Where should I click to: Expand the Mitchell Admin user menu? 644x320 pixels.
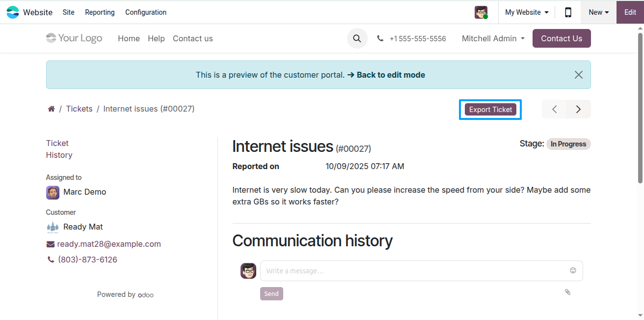[x=493, y=38]
